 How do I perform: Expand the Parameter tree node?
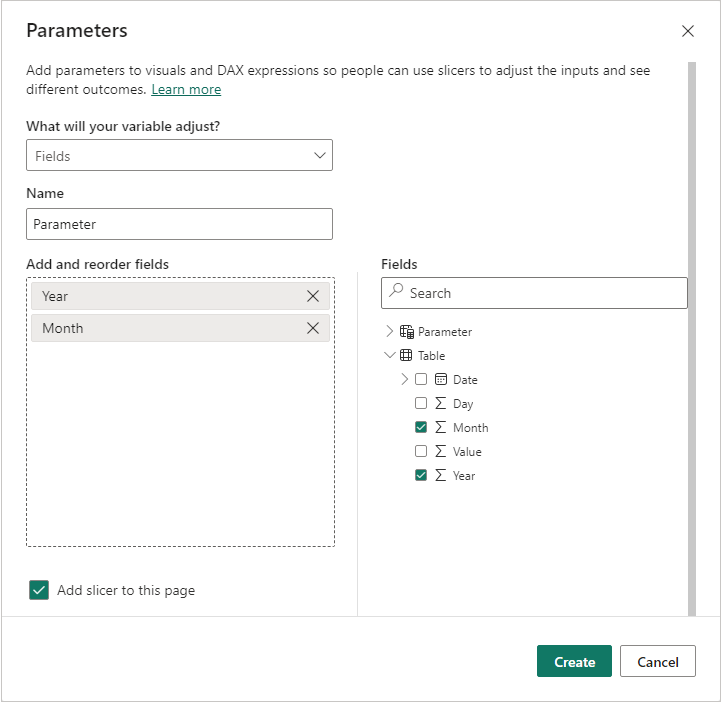391,333
